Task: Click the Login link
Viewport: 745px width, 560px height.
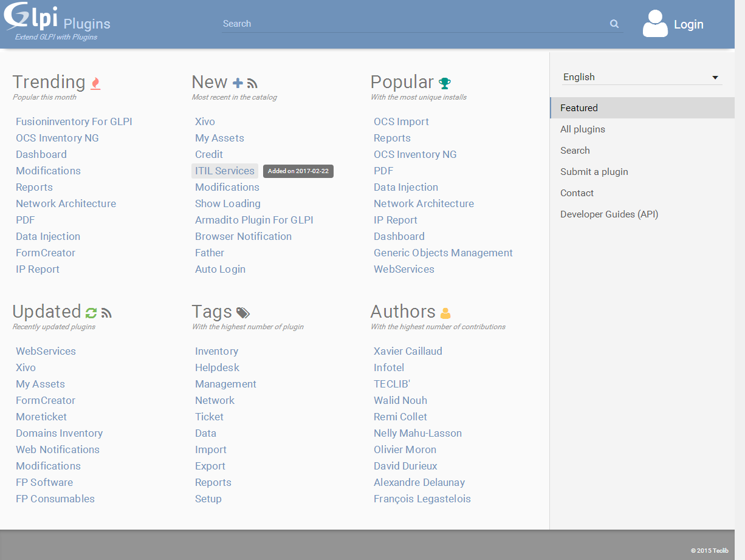Action: pyautogui.click(x=688, y=24)
